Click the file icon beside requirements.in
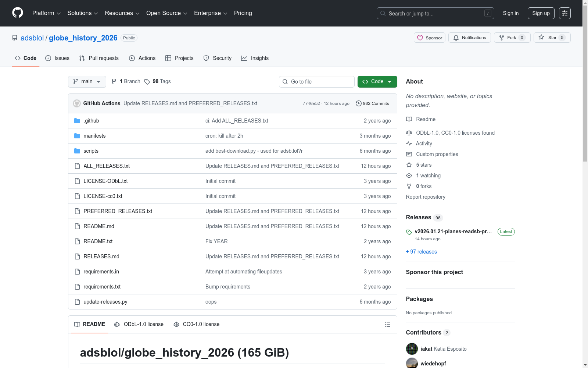Image resolution: width=588 pixels, height=368 pixels. click(77, 272)
